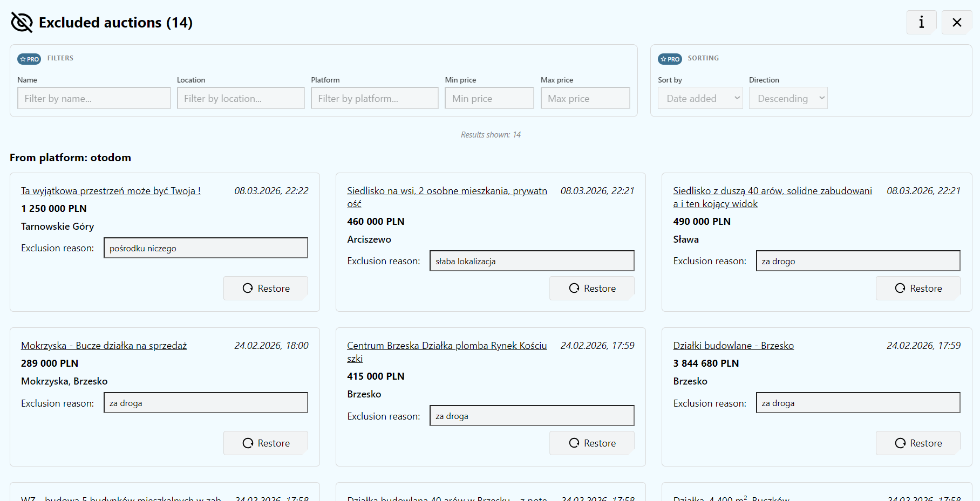
Task: Restore the Tarnowskie Góry auction
Action: pyautogui.click(x=266, y=289)
